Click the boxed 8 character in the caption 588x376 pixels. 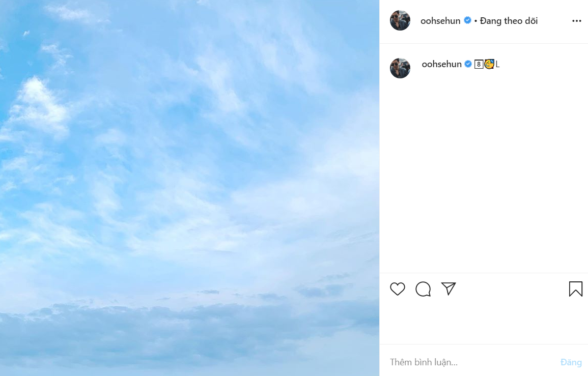[479, 64]
